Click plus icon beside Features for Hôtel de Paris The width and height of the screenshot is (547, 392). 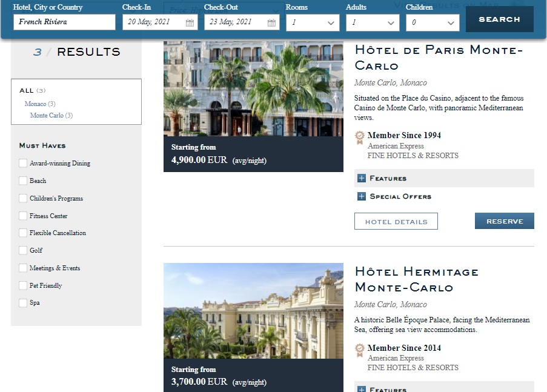tap(362, 178)
